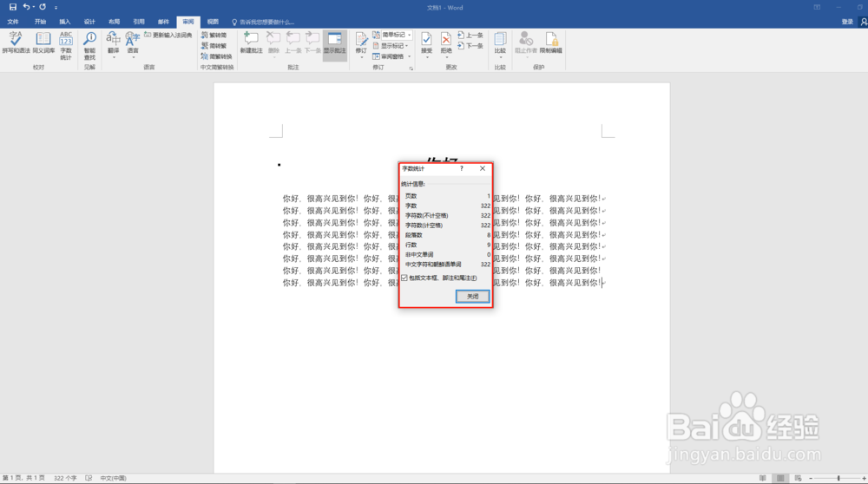Click the 字数 322 row in dialog
Viewport: 868px width, 484px height.
tap(447, 206)
